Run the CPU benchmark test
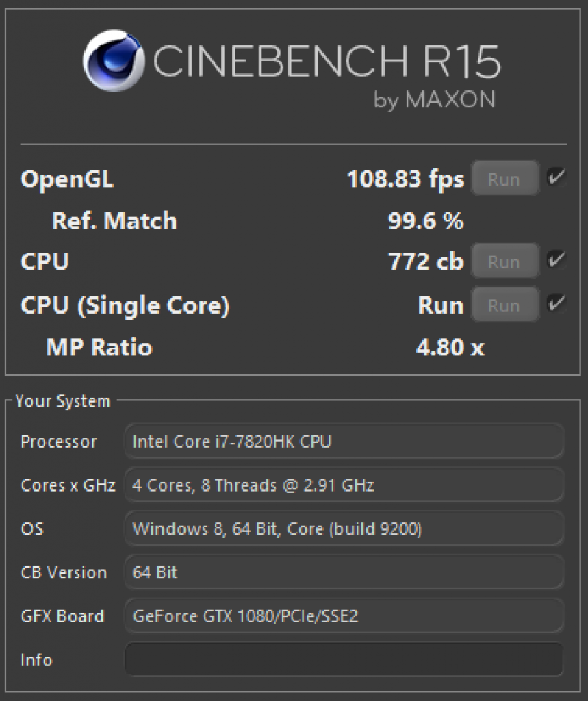Screen dimensions: 588x701 [x=504, y=262]
